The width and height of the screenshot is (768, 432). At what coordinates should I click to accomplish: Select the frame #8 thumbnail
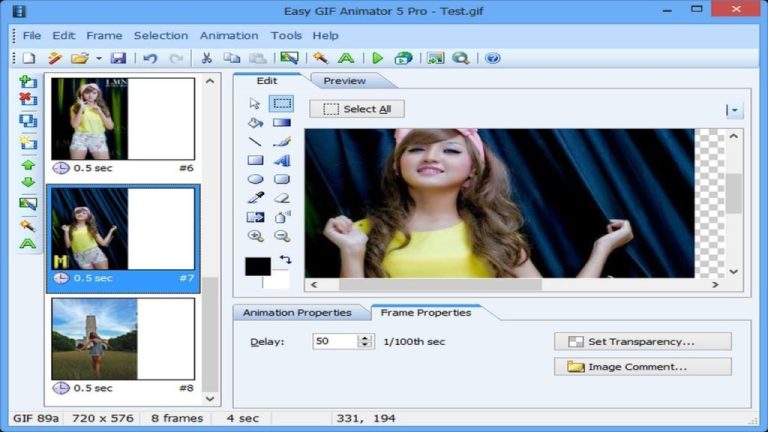point(123,339)
